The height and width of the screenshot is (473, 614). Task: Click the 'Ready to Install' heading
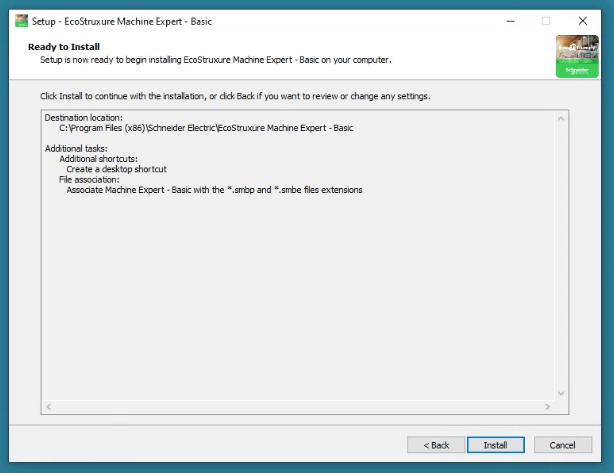point(64,47)
